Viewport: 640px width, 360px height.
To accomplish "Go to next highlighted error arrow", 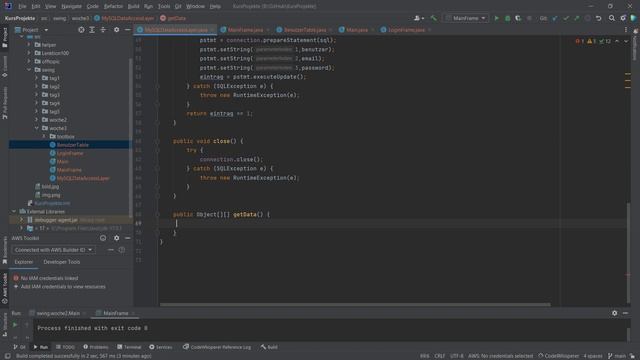I will (x=626, y=41).
